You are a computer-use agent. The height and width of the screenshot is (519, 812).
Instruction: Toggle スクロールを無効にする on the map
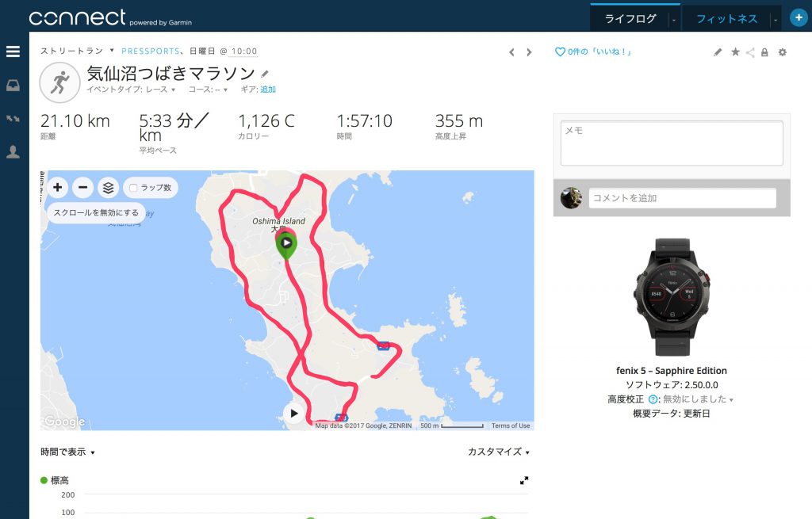tap(96, 212)
